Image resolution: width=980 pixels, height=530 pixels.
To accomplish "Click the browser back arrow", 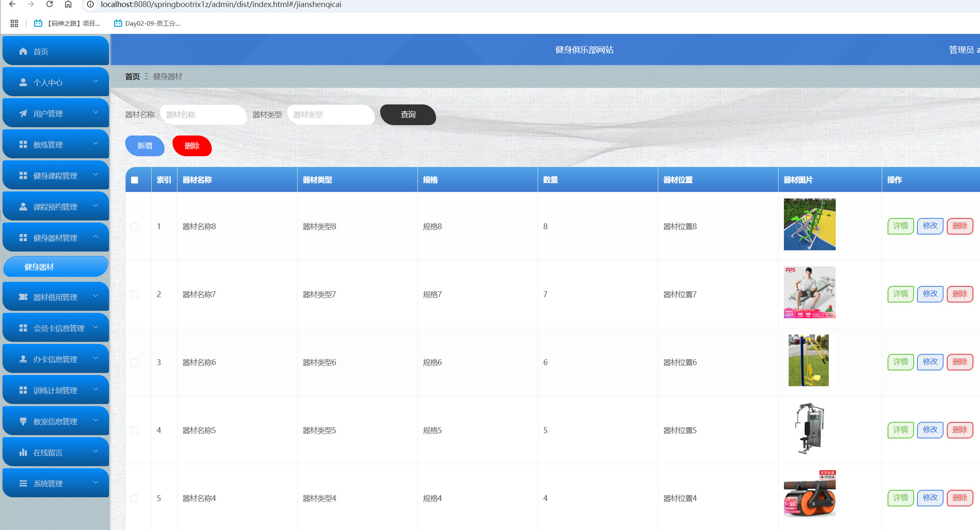I will click(12, 4).
